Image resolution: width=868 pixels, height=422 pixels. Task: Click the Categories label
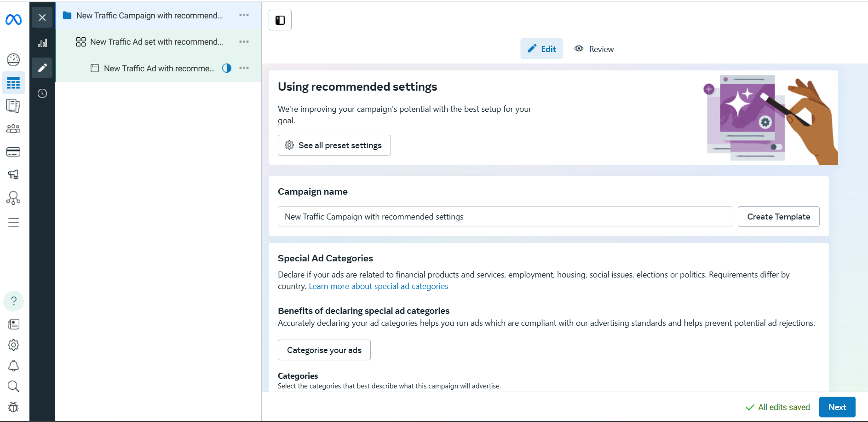click(298, 376)
